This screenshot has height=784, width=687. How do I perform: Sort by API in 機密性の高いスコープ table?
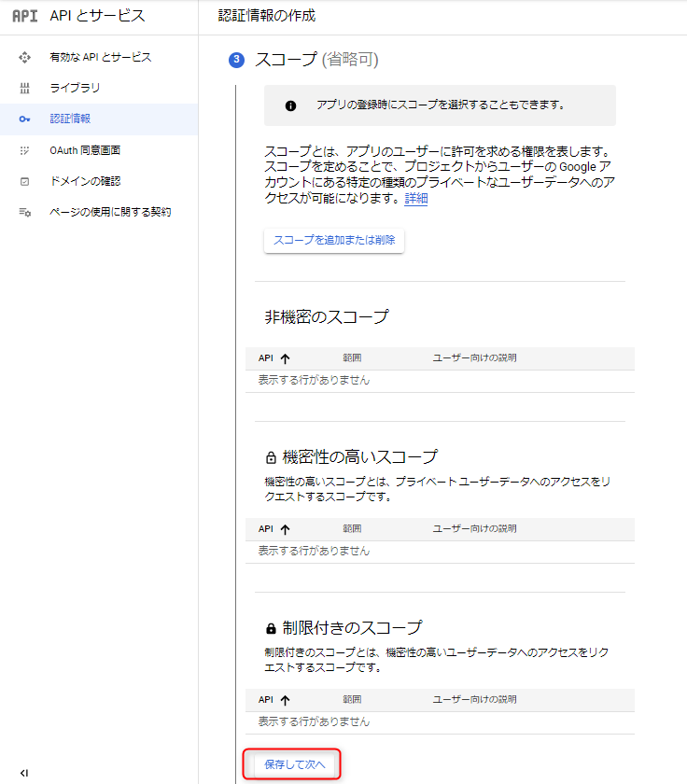point(285,529)
